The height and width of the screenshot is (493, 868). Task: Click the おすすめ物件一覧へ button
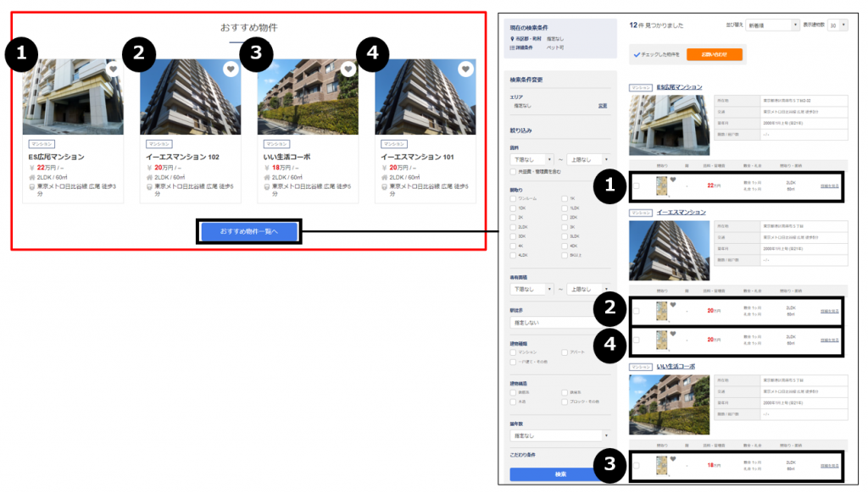pos(248,231)
